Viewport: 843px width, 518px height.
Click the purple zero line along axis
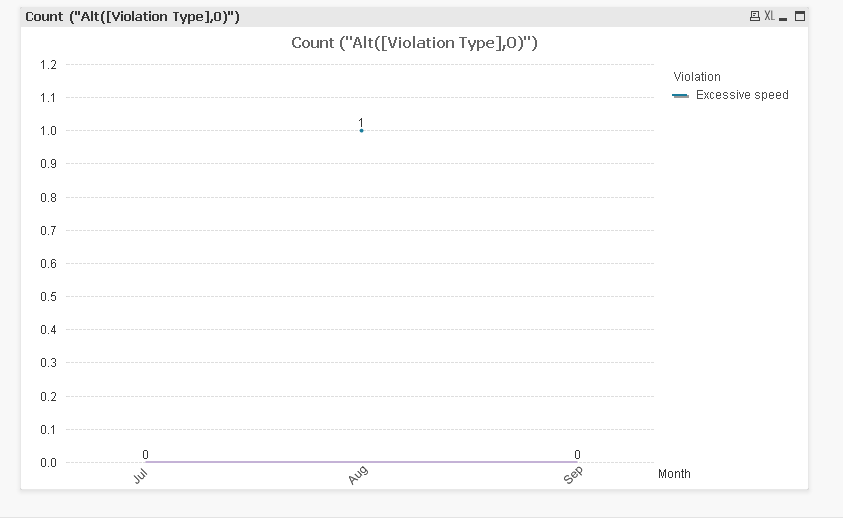[x=361, y=462]
